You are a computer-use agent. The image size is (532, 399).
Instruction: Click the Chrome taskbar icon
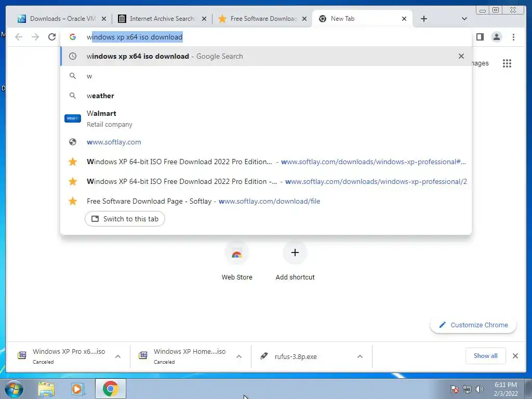pyautogui.click(x=111, y=389)
